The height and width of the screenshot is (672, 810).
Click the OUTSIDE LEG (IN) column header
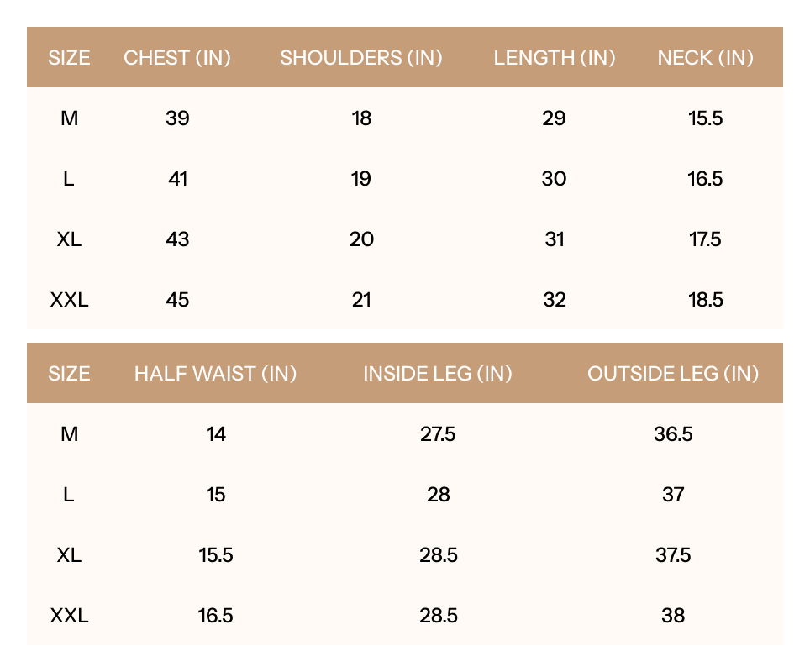point(673,374)
